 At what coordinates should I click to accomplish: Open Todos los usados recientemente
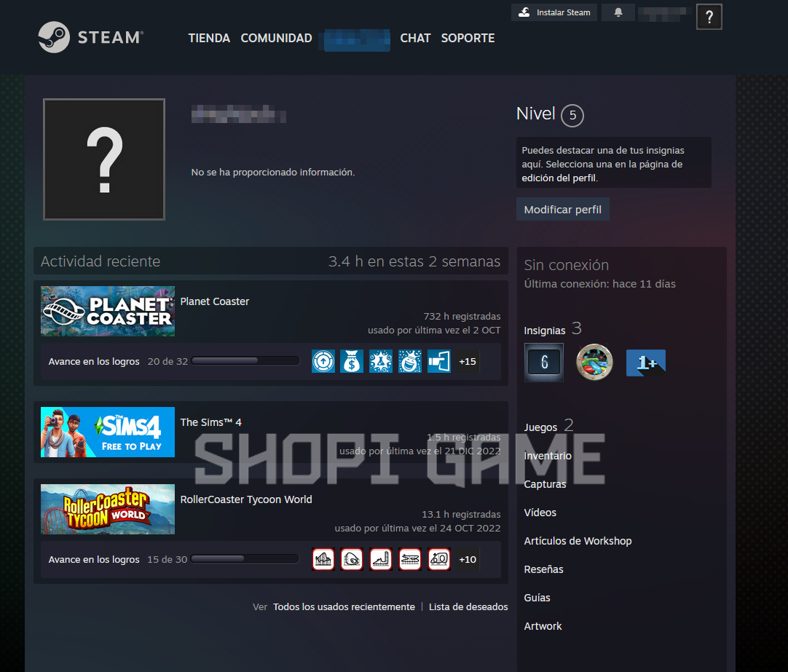[344, 606]
